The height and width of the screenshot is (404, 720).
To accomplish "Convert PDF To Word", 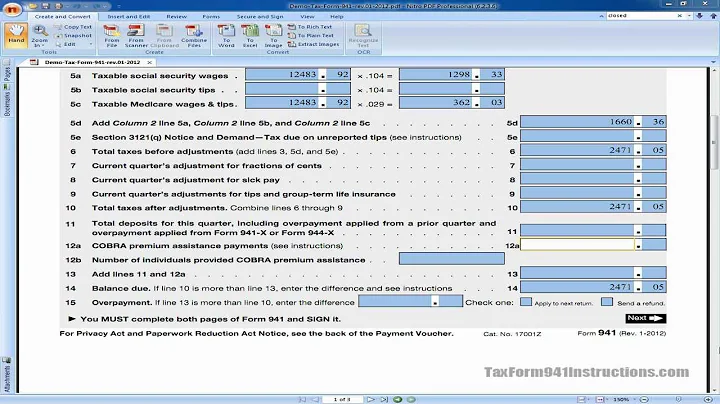I will tap(226, 36).
